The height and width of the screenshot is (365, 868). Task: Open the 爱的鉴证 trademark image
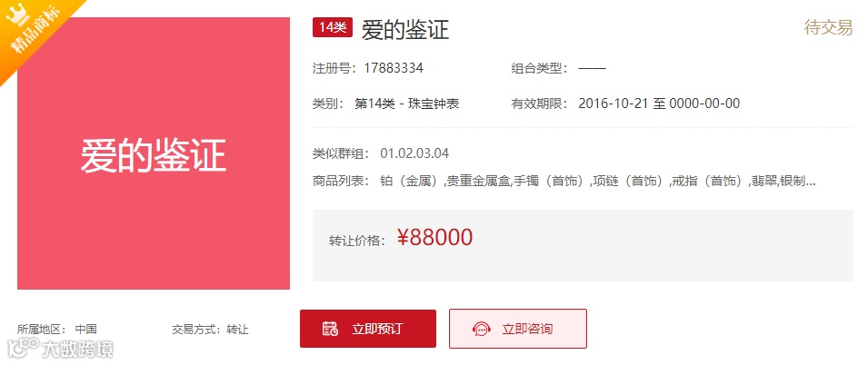click(x=154, y=153)
